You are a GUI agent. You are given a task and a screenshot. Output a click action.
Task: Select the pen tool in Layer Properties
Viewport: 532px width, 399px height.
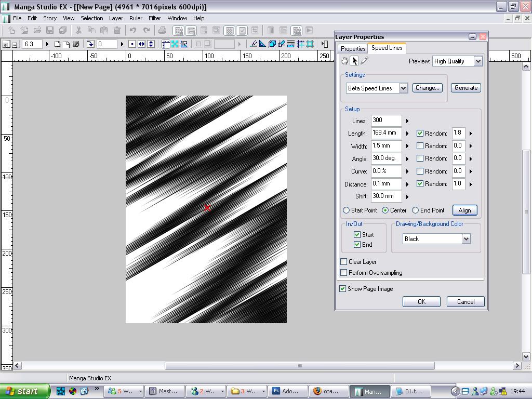pos(364,61)
